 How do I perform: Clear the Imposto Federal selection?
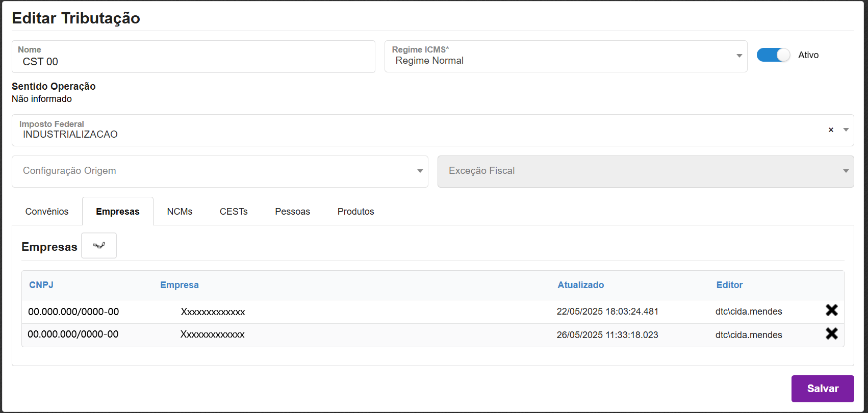[831, 130]
